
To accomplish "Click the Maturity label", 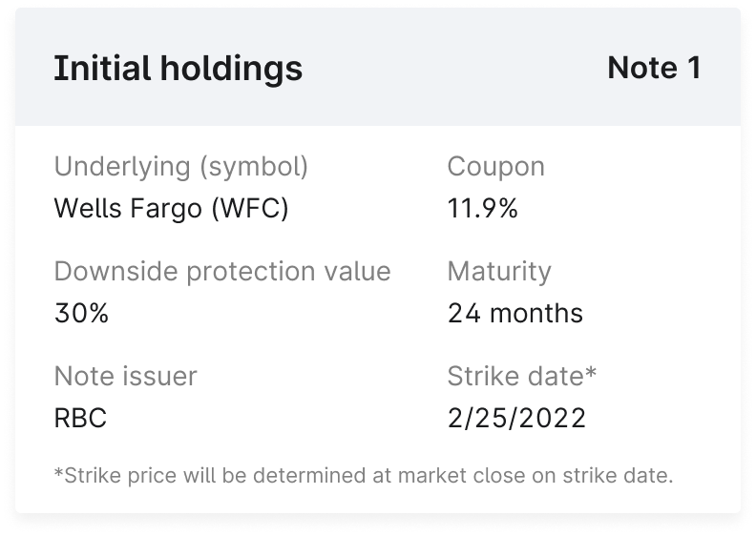I will (x=499, y=272).
